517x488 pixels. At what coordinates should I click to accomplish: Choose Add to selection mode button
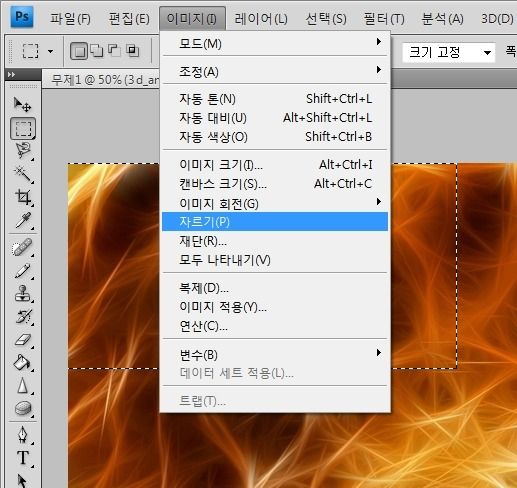[97, 51]
